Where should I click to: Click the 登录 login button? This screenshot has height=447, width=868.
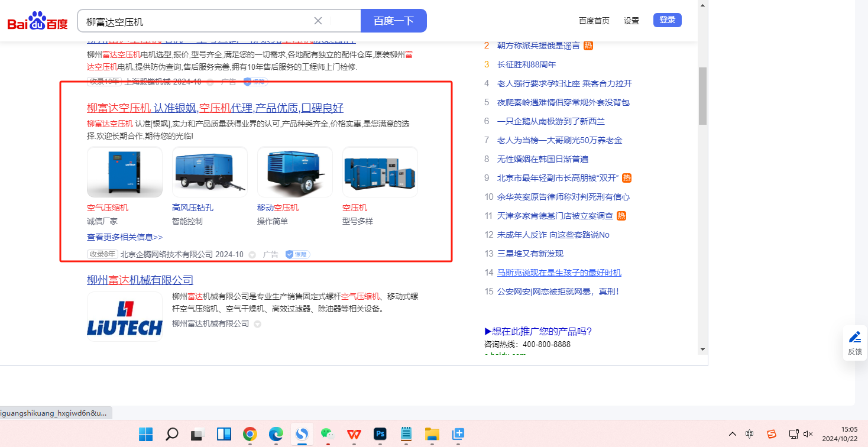[668, 20]
